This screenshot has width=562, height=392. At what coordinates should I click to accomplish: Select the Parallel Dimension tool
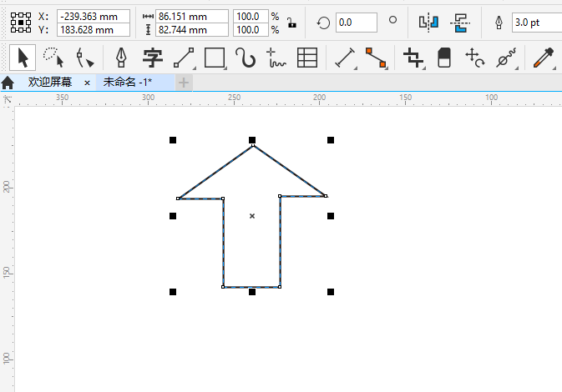point(344,58)
